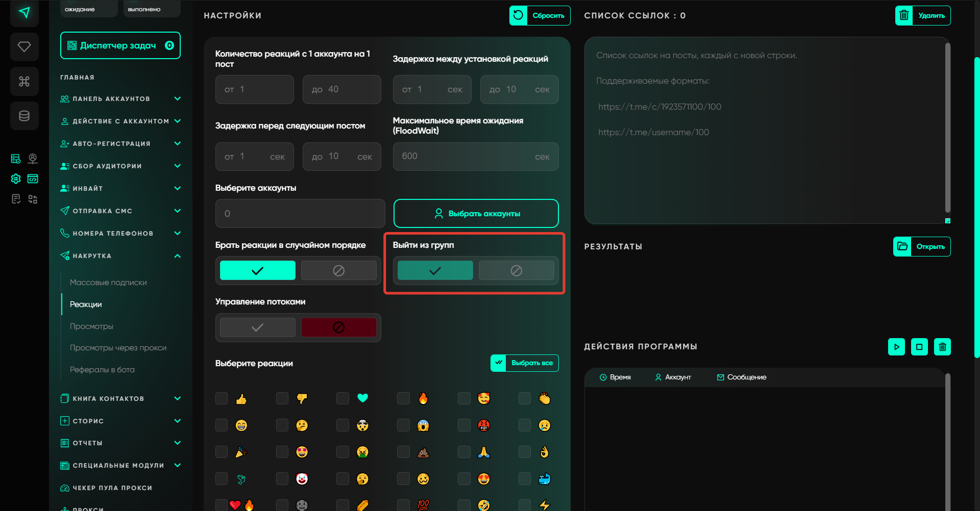Click the paper plane icon in left rail

pyautogui.click(x=24, y=13)
